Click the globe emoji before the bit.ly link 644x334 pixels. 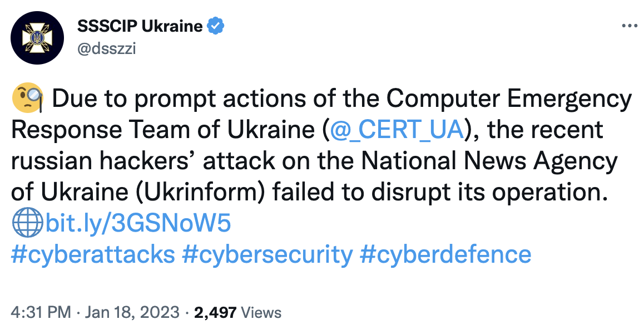pyautogui.click(x=27, y=223)
